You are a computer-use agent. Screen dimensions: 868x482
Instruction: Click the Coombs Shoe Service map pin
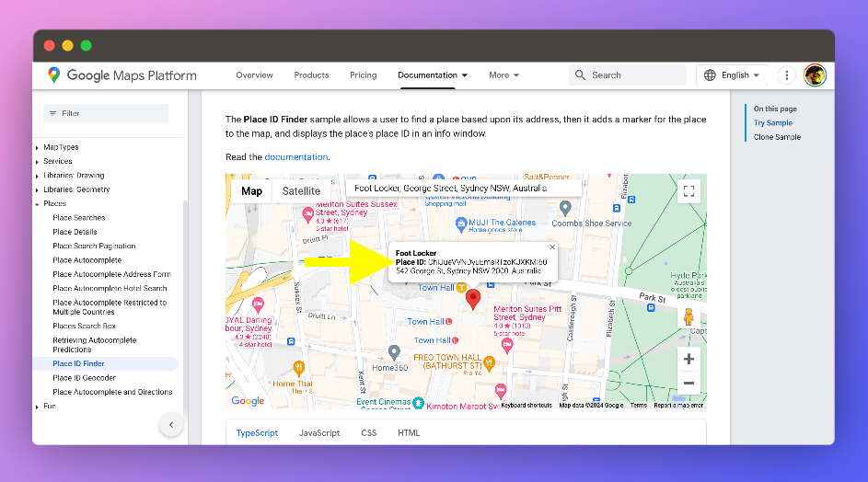[x=564, y=208]
